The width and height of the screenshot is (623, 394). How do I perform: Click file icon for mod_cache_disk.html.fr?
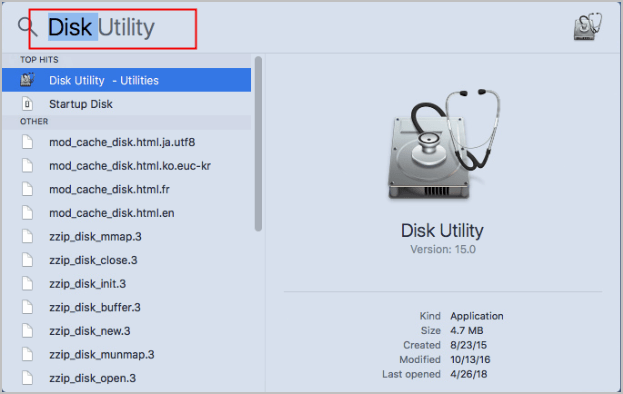(27, 189)
